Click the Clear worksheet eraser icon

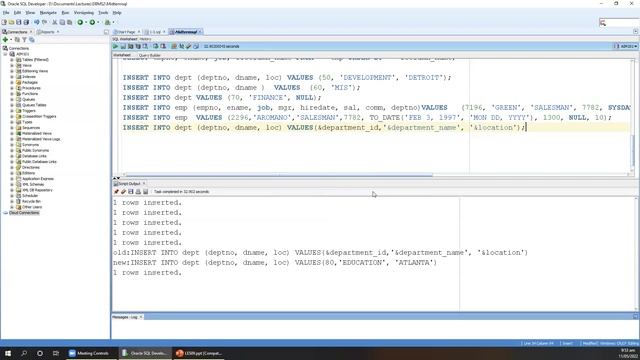click(x=189, y=47)
